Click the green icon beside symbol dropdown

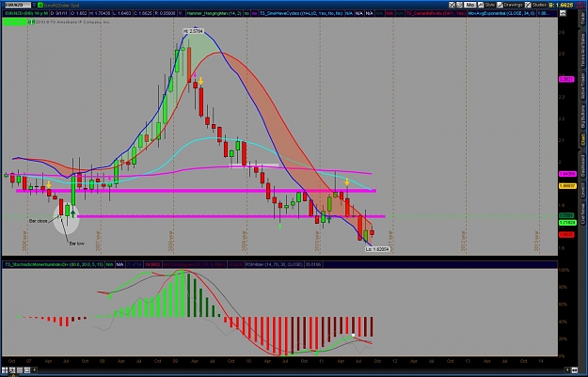[40, 5]
